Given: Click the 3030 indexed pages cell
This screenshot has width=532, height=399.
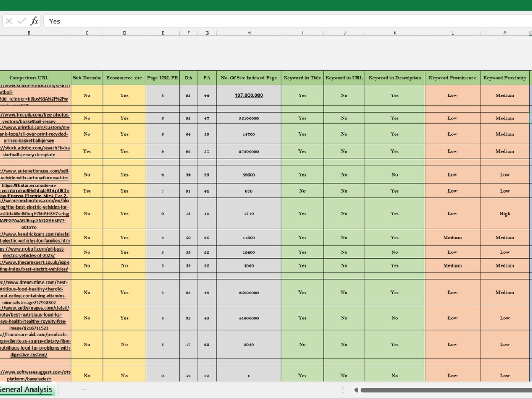Looking at the screenshot, I should coord(248,344).
